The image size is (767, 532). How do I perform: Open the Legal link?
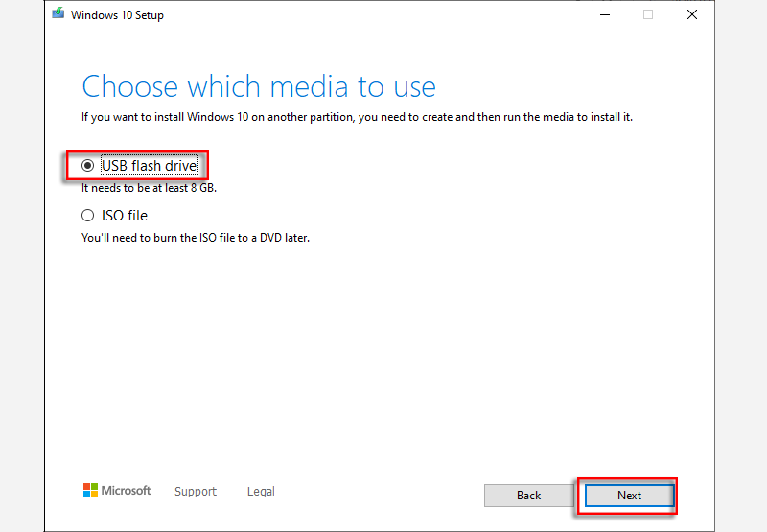261,492
